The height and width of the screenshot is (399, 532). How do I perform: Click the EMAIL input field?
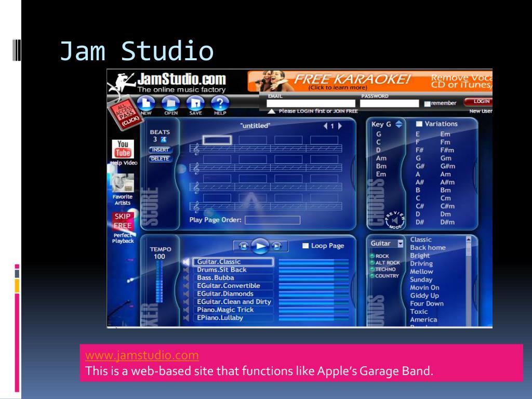pos(311,103)
